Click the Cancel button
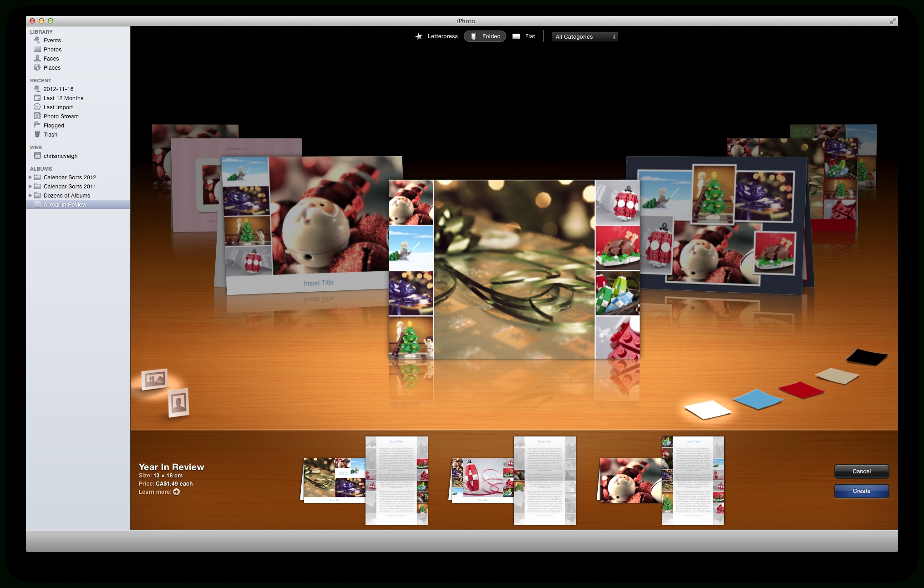This screenshot has height=588, width=924. [x=862, y=471]
